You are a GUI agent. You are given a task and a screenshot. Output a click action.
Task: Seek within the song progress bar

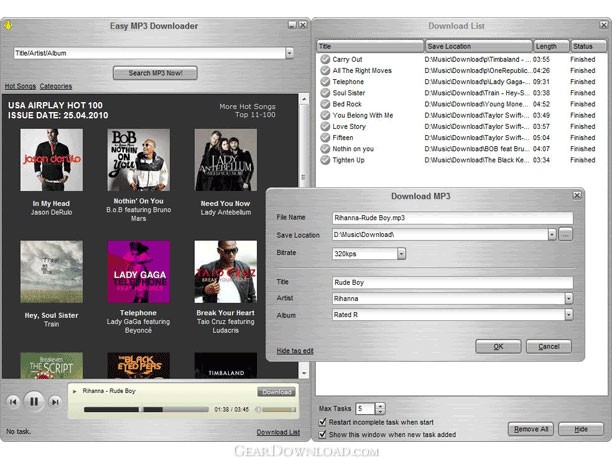[146, 409]
